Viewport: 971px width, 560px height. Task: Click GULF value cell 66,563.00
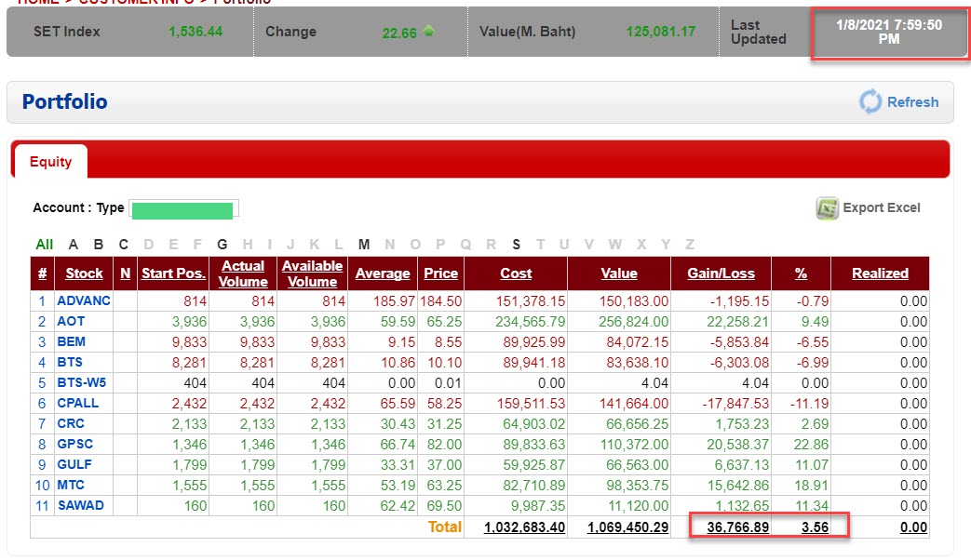pos(637,465)
